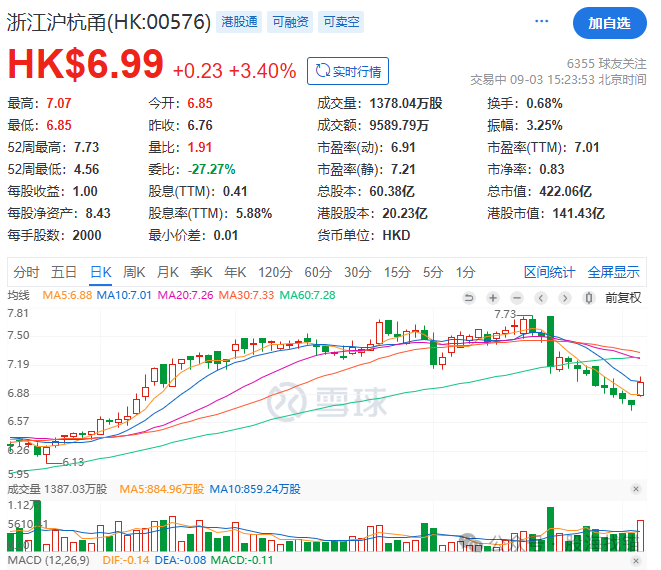The height and width of the screenshot is (570, 661).
Task: Click the 6355 球友关注 follower count
Action: click(606, 64)
